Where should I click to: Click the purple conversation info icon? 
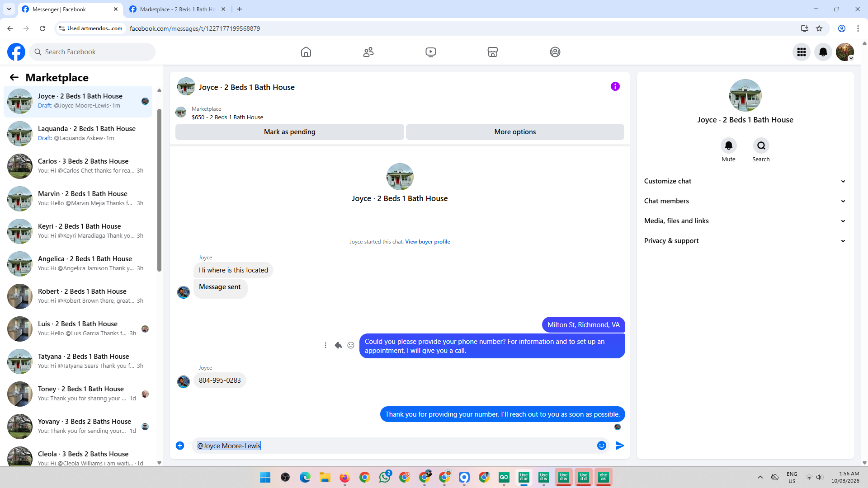coord(615,86)
